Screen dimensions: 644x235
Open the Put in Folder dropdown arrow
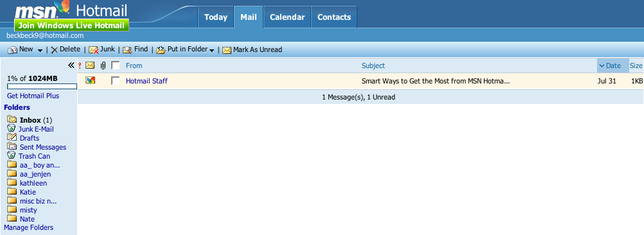tap(211, 51)
